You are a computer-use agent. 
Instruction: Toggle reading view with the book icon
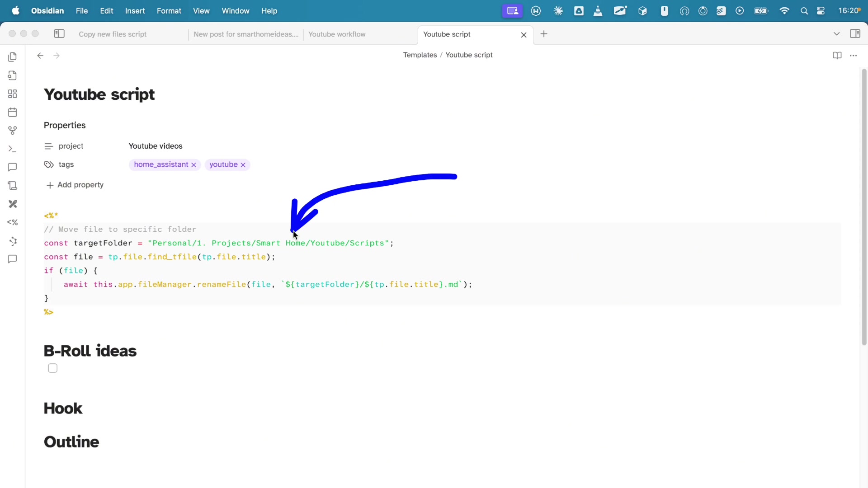pyautogui.click(x=837, y=55)
